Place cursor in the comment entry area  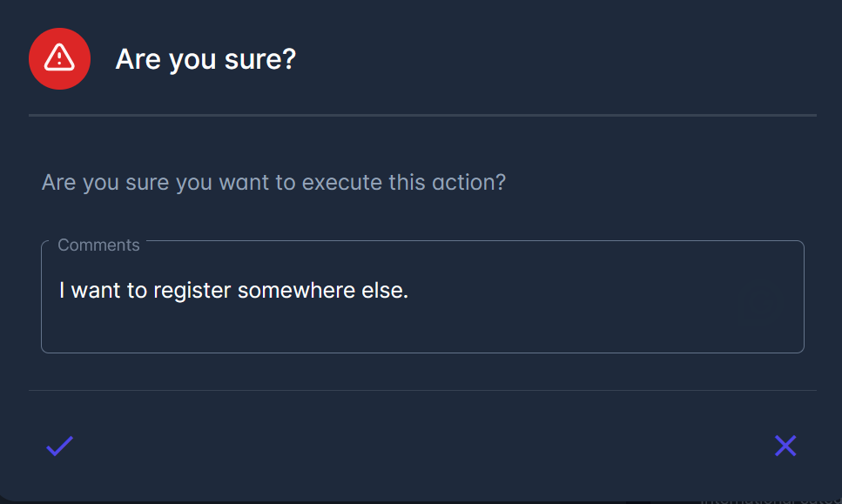(x=422, y=296)
